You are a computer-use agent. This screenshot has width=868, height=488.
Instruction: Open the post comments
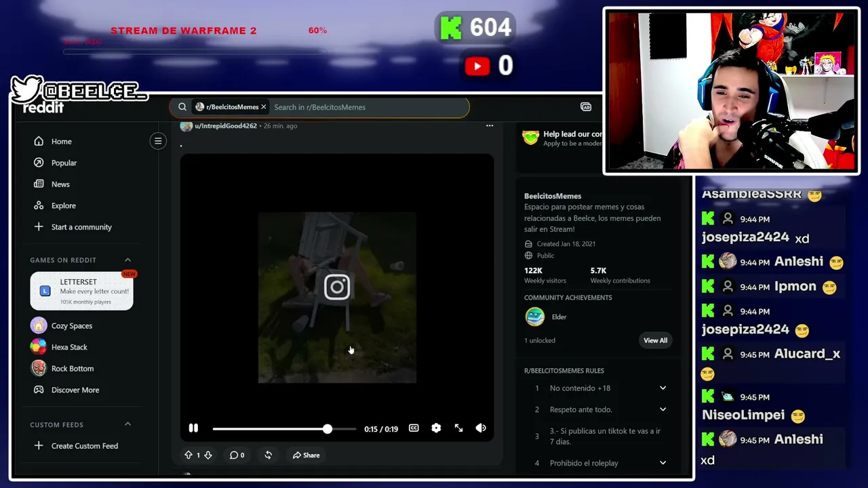click(x=237, y=455)
